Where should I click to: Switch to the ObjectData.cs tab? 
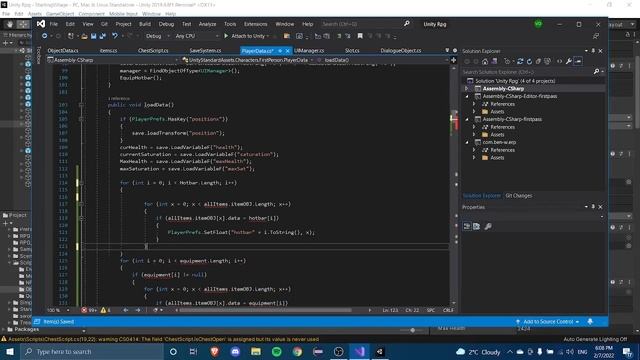click(63, 51)
